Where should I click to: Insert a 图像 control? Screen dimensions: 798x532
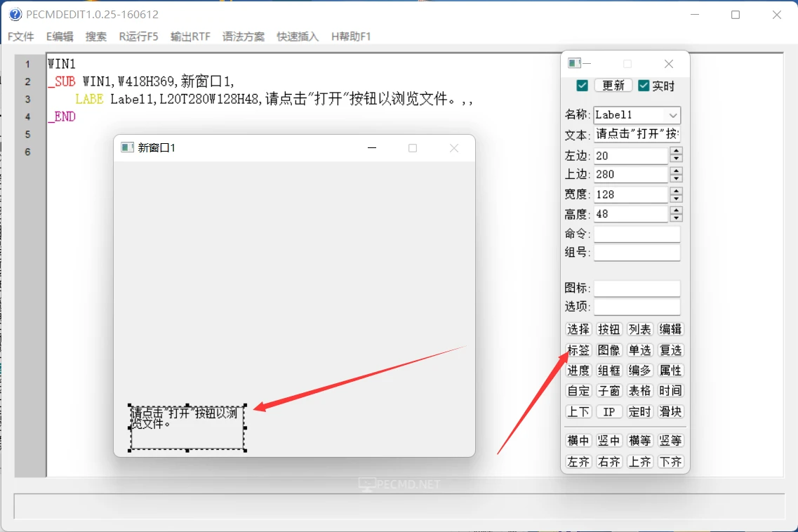609,350
